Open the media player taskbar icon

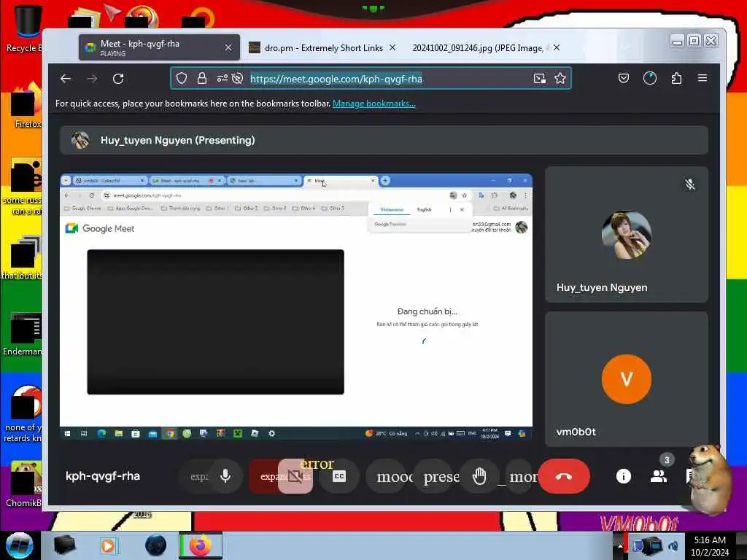coord(108,545)
